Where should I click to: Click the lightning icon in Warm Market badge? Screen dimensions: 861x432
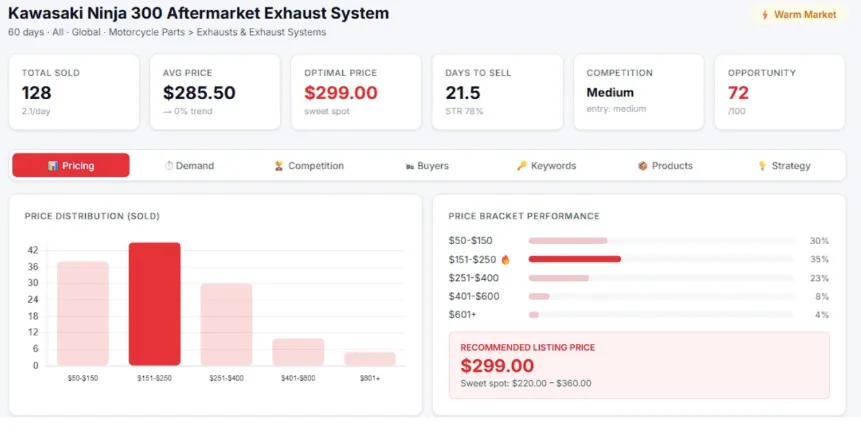tap(765, 15)
